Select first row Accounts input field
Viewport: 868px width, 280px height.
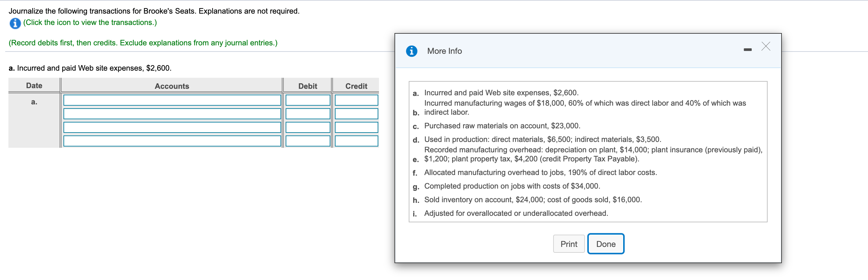pyautogui.click(x=172, y=100)
